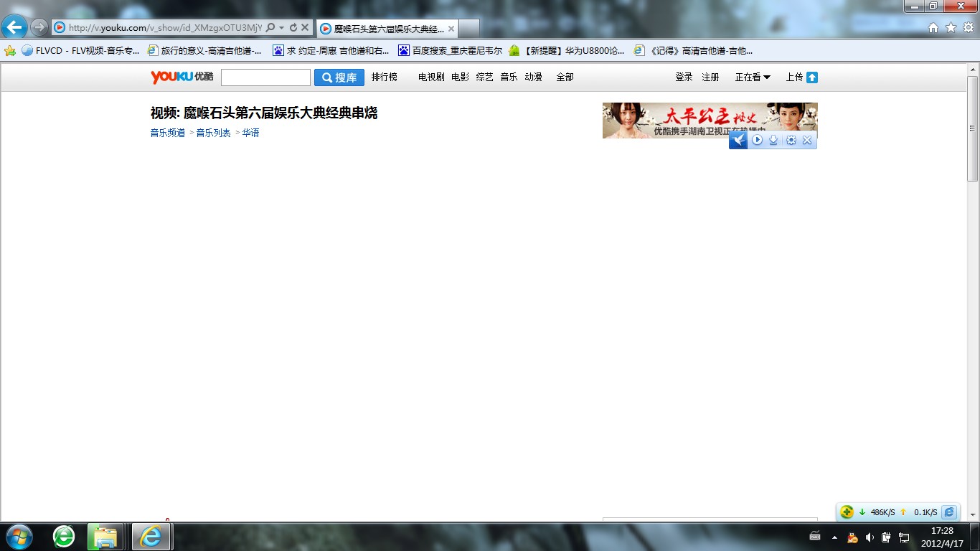Open the 《记得》高清吉他谱 bookmark
The image size is (980, 551).
693,51
